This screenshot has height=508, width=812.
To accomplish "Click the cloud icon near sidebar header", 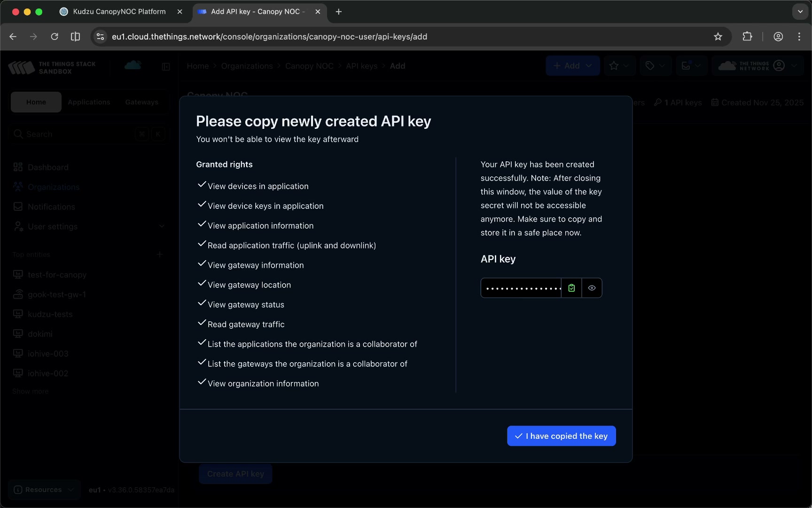I will [x=133, y=65].
